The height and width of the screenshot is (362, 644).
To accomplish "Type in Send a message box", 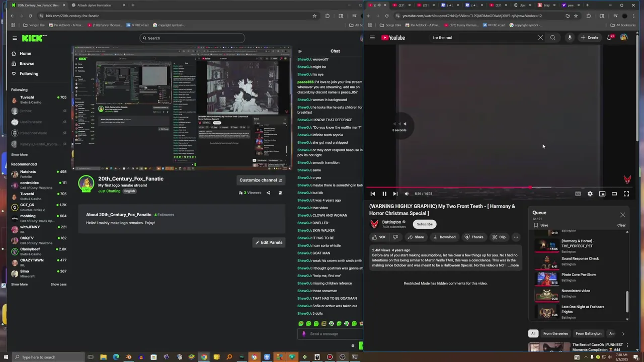I will [330, 334].
